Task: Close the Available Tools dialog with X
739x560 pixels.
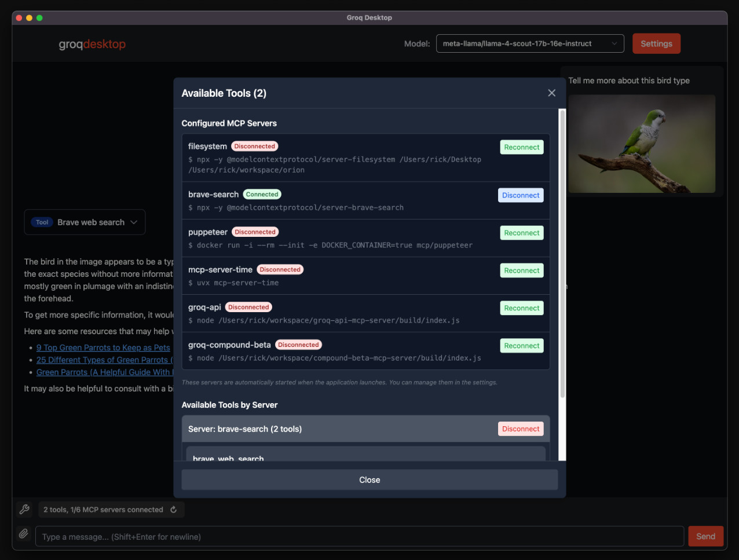Action: click(x=551, y=93)
